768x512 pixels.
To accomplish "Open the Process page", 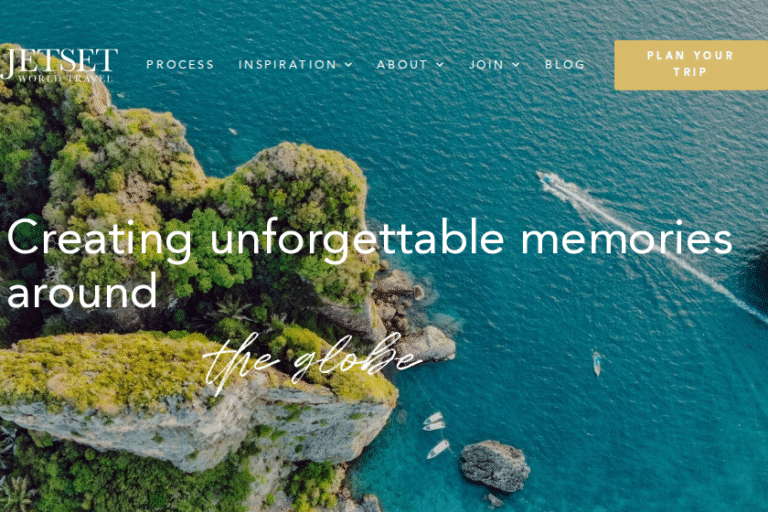I will (x=180, y=65).
